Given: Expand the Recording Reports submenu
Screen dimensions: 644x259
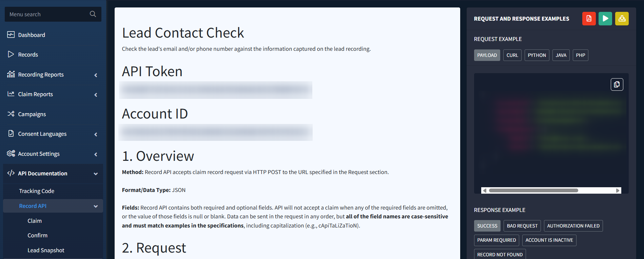Looking at the screenshot, I should click(96, 75).
